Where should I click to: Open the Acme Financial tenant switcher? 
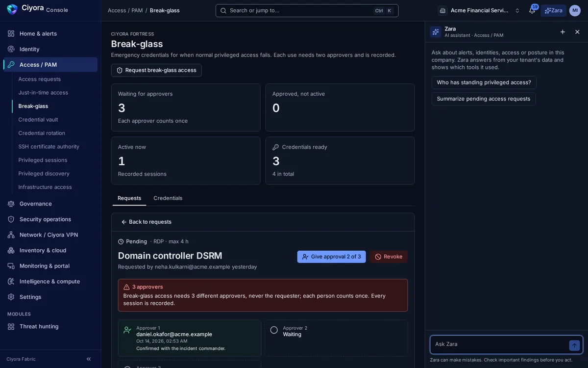point(480,10)
